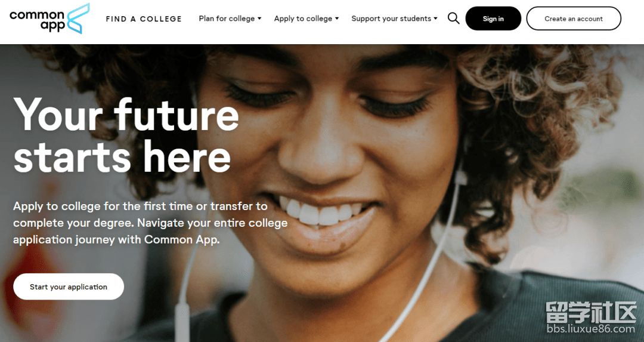Click the hero paragraph about applying to college
This screenshot has height=342, width=644.
pyautogui.click(x=150, y=223)
